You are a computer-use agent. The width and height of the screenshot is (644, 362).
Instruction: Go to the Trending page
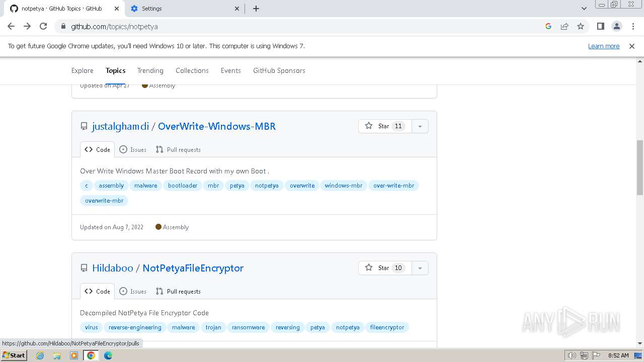tap(150, 70)
